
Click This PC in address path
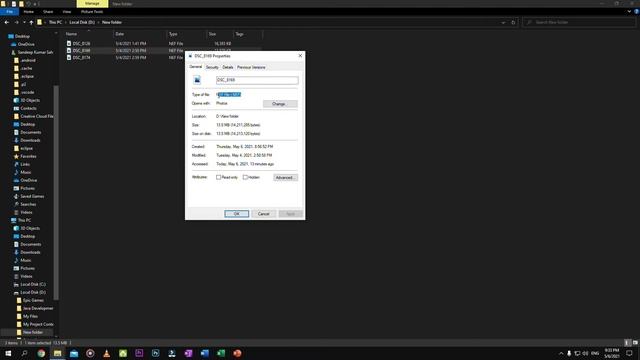point(56,22)
